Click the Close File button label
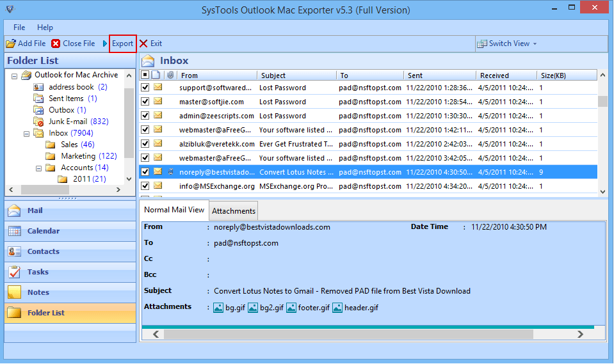 (79, 44)
